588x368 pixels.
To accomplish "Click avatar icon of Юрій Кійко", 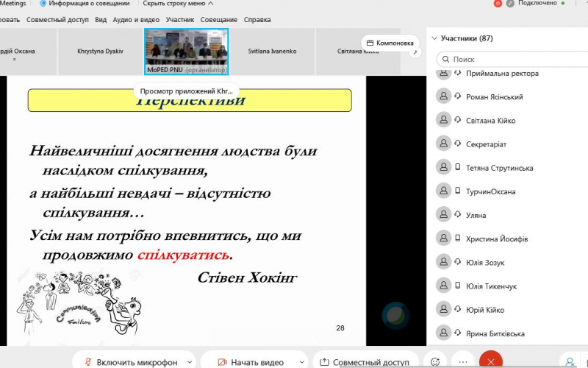I will point(443,309).
